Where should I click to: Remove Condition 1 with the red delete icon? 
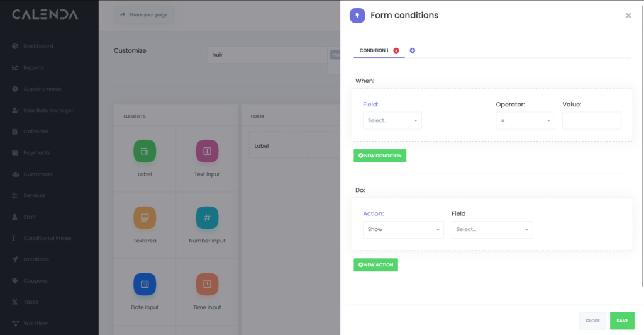click(396, 50)
